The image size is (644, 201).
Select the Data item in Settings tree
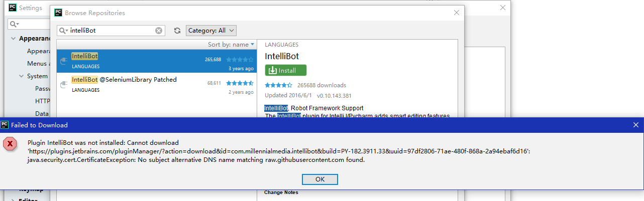(42, 114)
